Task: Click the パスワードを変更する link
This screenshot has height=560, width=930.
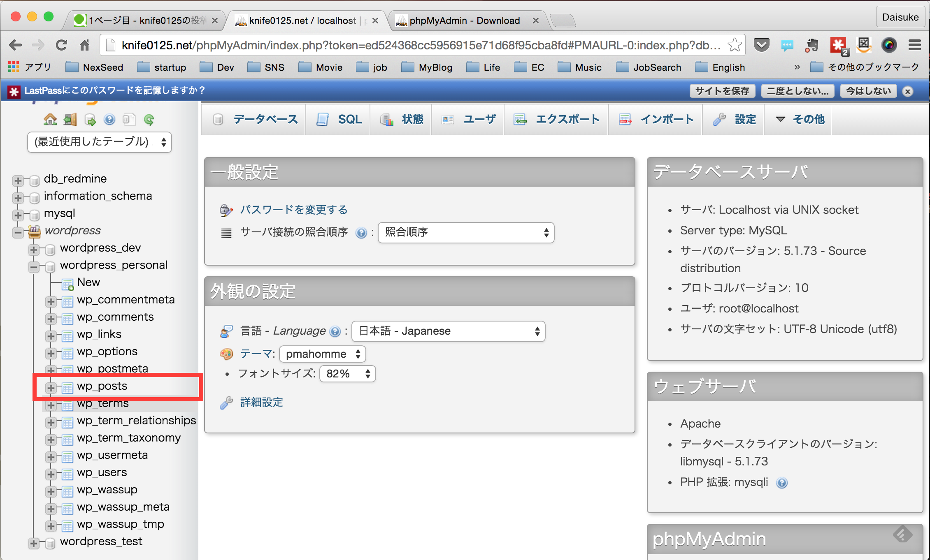Action: point(293,210)
